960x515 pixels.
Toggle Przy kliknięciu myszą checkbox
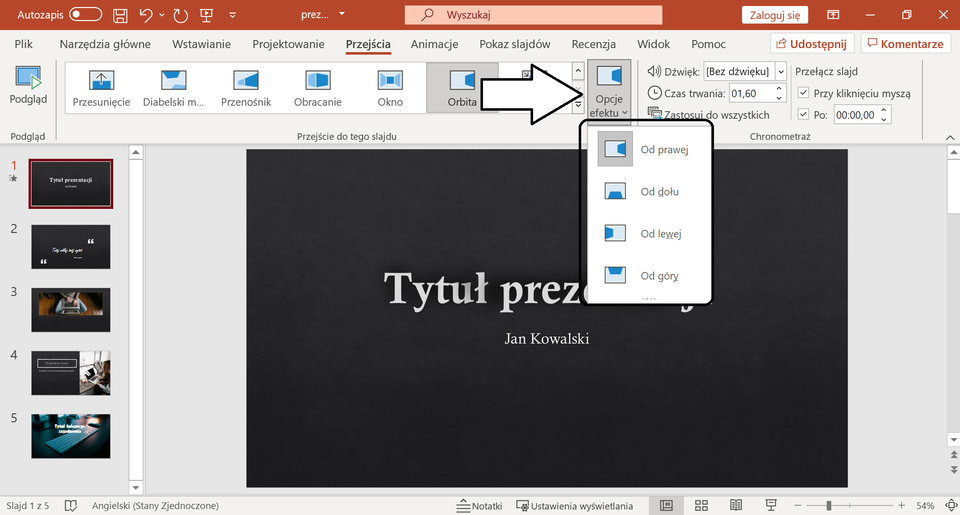click(x=803, y=93)
